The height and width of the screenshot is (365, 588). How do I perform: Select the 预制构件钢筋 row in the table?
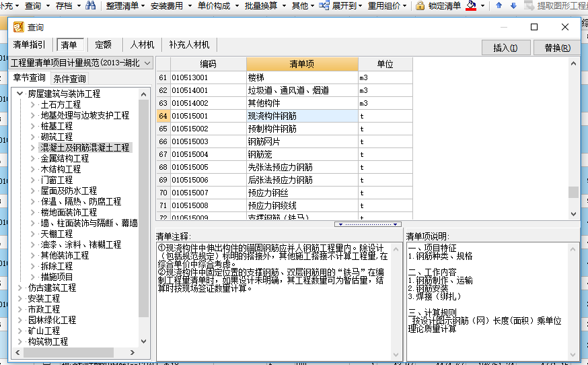[272, 129]
